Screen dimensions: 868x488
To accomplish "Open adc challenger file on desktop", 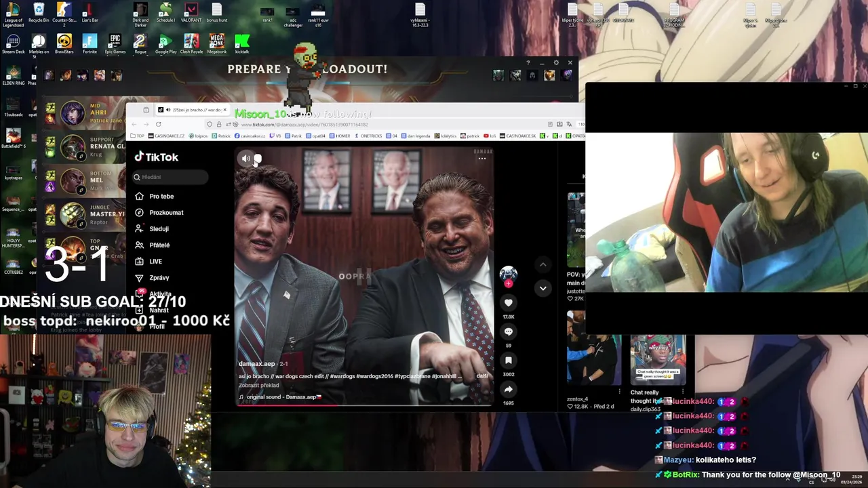I will click(292, 16).
